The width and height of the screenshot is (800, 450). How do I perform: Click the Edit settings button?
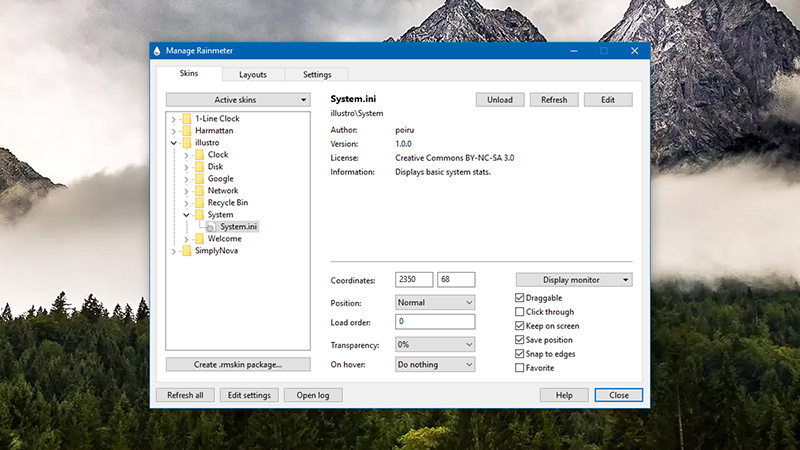click(x=249, y=395)
